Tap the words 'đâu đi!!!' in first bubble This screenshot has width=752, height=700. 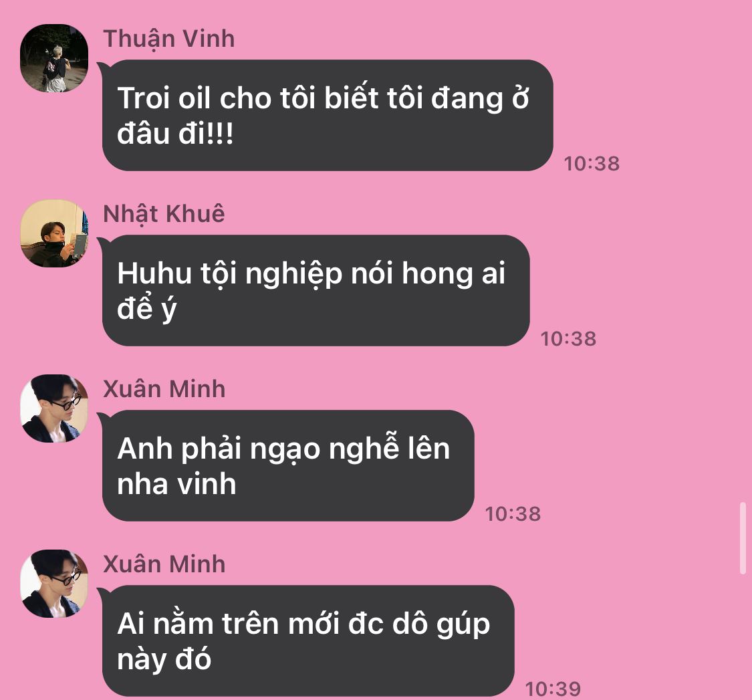click(x=175, y=133)
